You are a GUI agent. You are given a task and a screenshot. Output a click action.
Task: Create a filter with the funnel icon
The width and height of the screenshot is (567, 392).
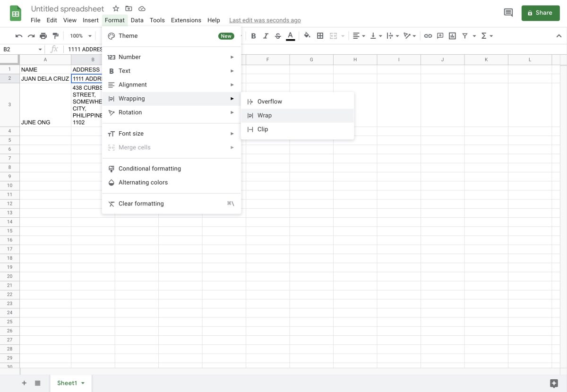coord(465,35)
